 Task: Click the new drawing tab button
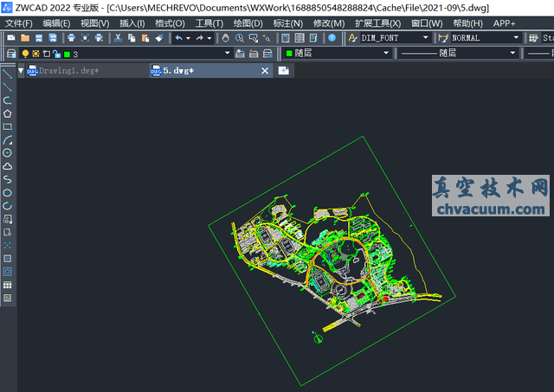click(x=283, y=71)
